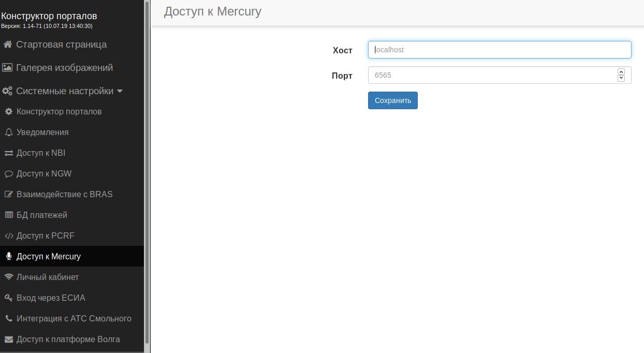Screen dimensions: 644x353
Task: Click the version text 1.14-71
Action: (x=47, y=26)
